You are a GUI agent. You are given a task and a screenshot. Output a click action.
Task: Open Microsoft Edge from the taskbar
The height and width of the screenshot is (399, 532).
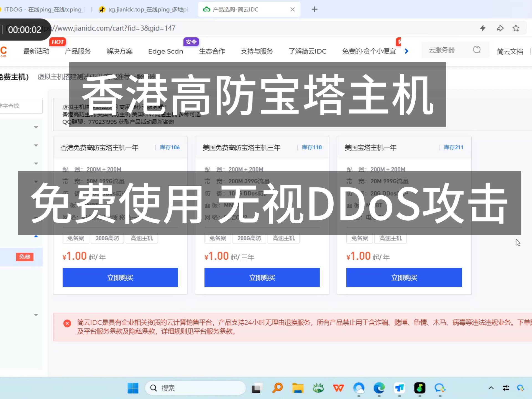point(379,388)
